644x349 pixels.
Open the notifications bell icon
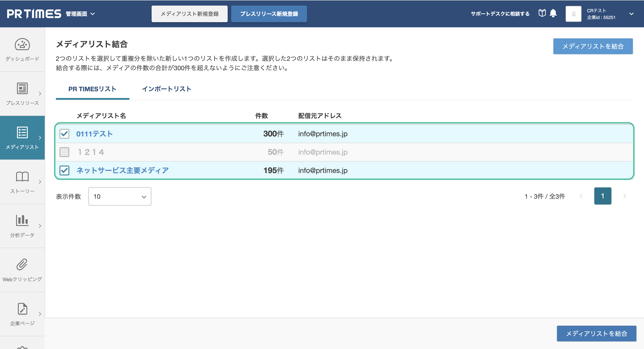553,13
